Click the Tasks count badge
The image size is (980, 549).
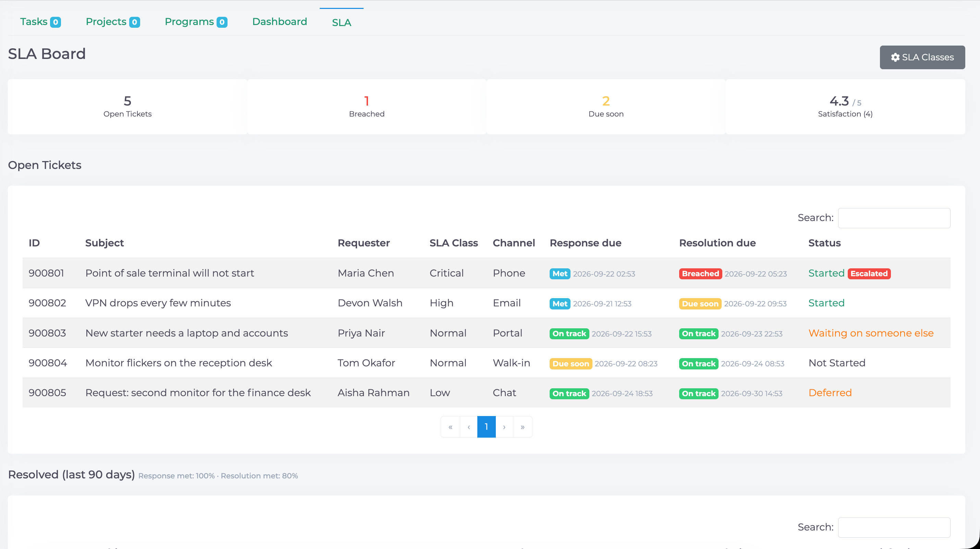click(x=56, y=22)
